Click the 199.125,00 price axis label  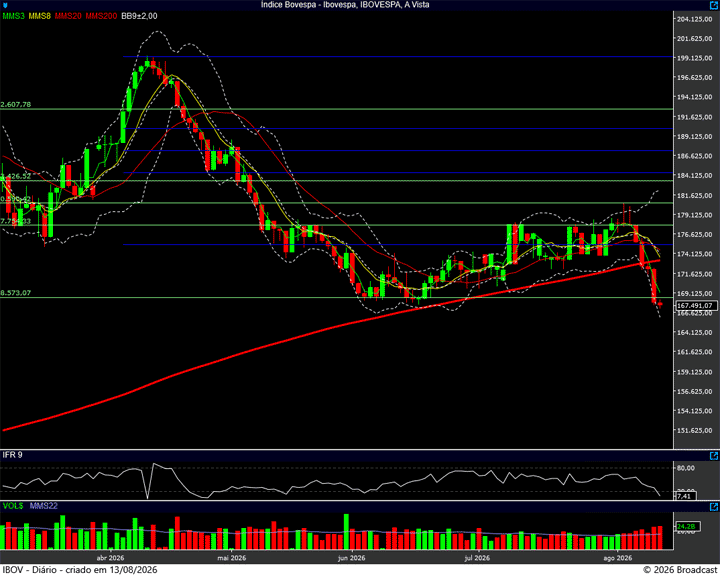pyautogui.click(x=695, y=58)
